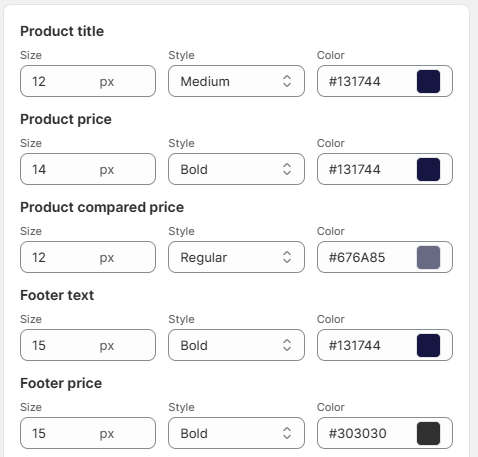Click the Product title color swatch
Image resolution: width=478 pixels, height=457 pixels.
pos(428,81)
